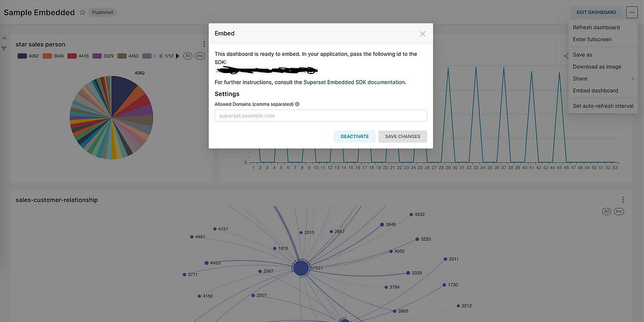Toggle All on the sales-customer-relationship chart
The height and width of the screenshot is (322, 644).
pyautogui.click(x=606, y=211)
